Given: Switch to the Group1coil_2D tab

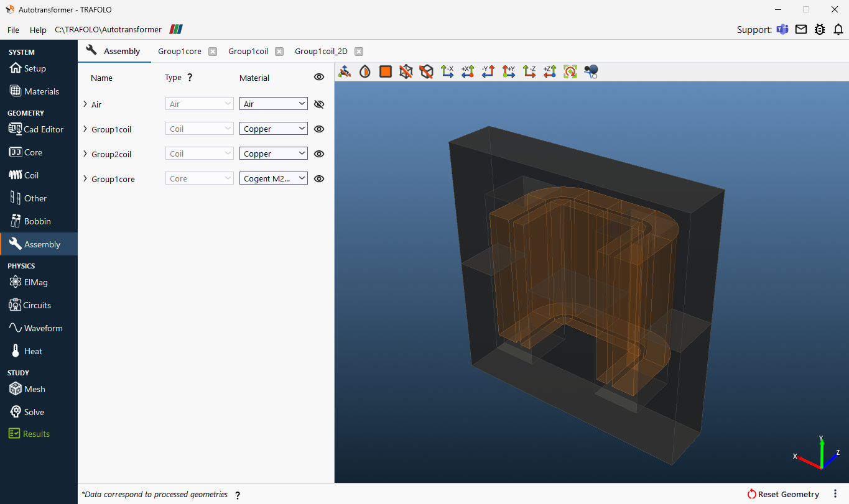Looking at the screenshot, I should click(321, 52).
